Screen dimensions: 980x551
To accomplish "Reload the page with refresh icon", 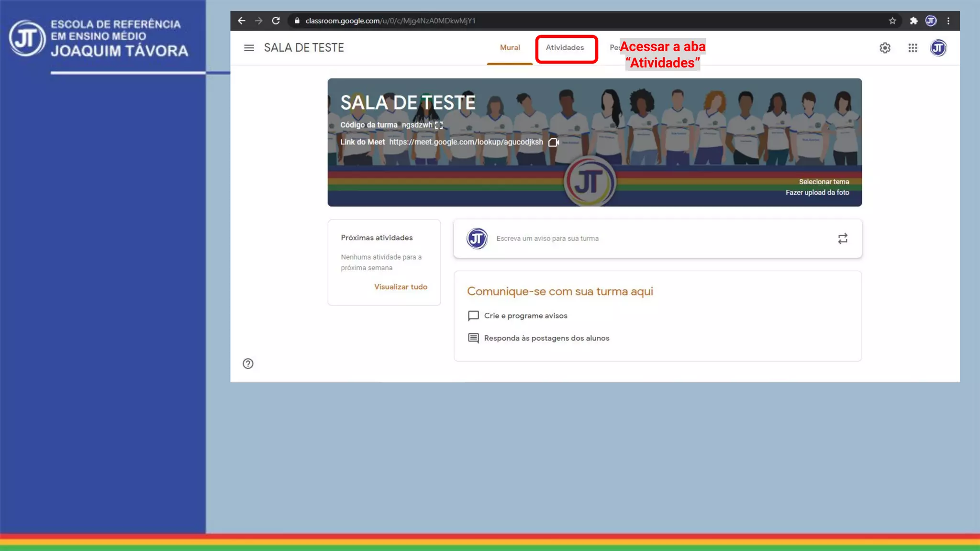I will (276, 21).
